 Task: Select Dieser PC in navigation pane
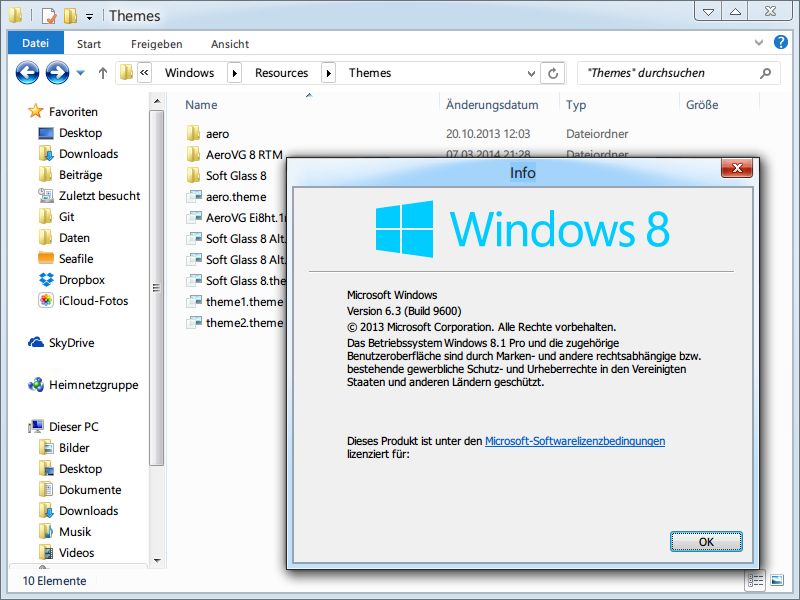63,427
